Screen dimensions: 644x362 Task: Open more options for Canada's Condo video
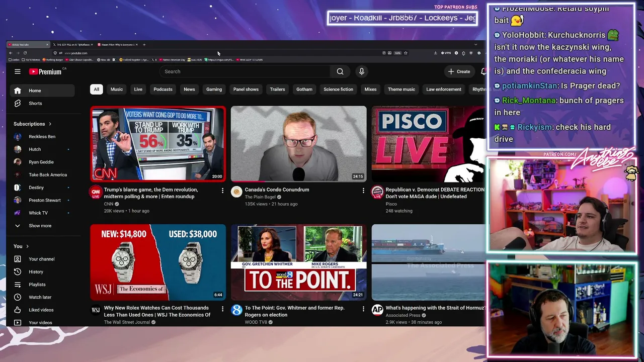click(363, 191)
